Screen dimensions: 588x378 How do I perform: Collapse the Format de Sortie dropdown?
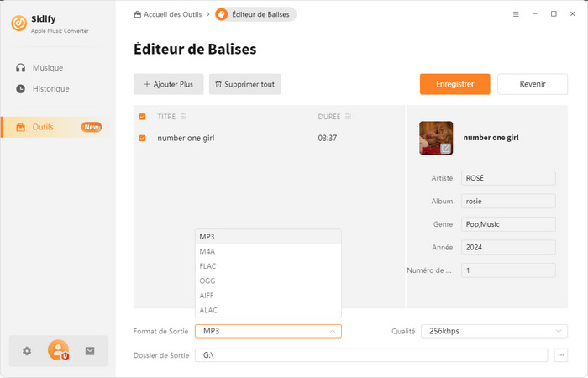pos(332,331)
